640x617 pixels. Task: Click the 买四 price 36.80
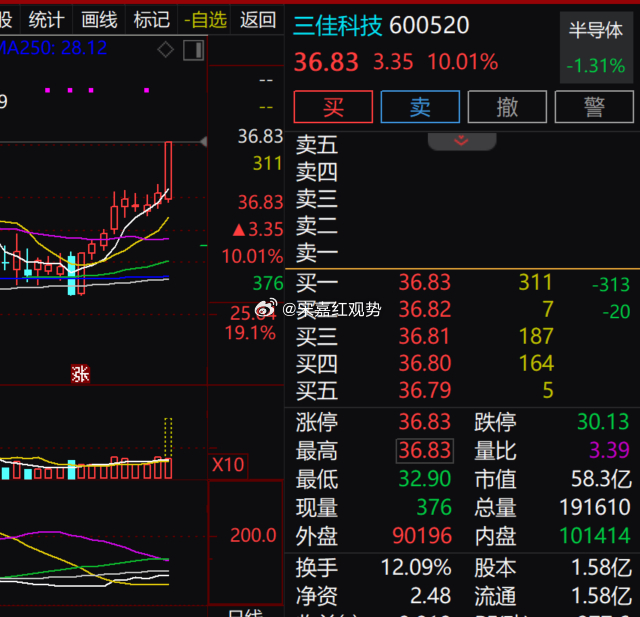(x=424, y=363)
